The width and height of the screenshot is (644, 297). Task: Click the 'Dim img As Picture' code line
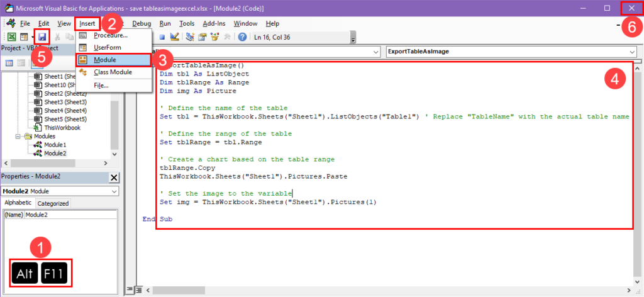(198, 91)
